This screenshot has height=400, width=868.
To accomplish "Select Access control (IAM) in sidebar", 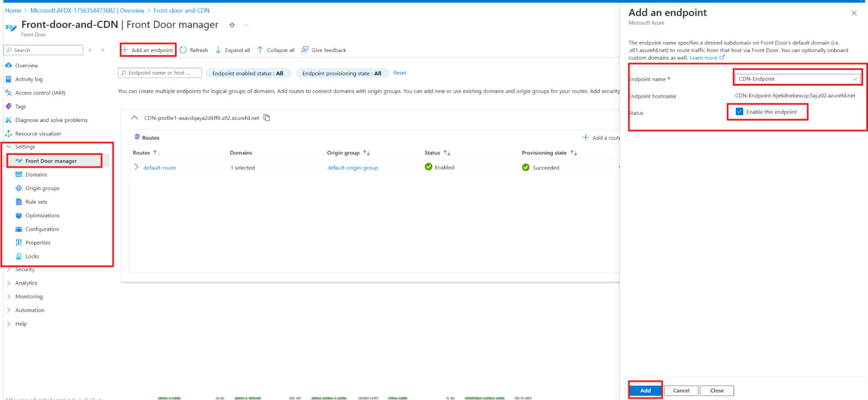I will coord(40,92).
